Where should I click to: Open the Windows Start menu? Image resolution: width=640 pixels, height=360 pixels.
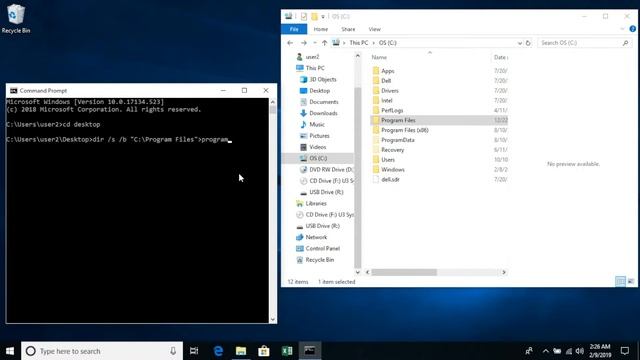point(10,351)
